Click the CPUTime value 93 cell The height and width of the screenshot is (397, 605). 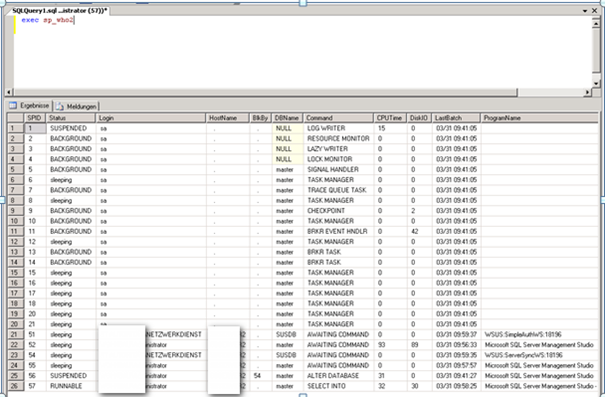pos(390,345)
